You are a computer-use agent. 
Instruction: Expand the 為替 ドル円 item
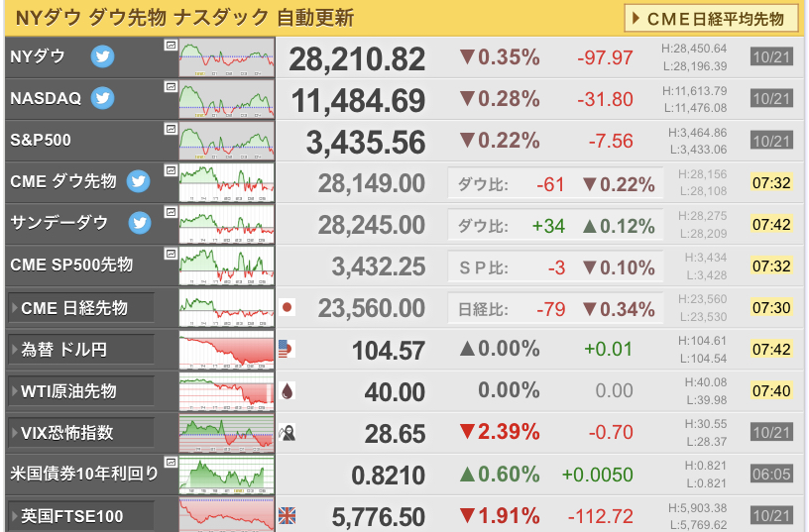[x=81, y=350]
